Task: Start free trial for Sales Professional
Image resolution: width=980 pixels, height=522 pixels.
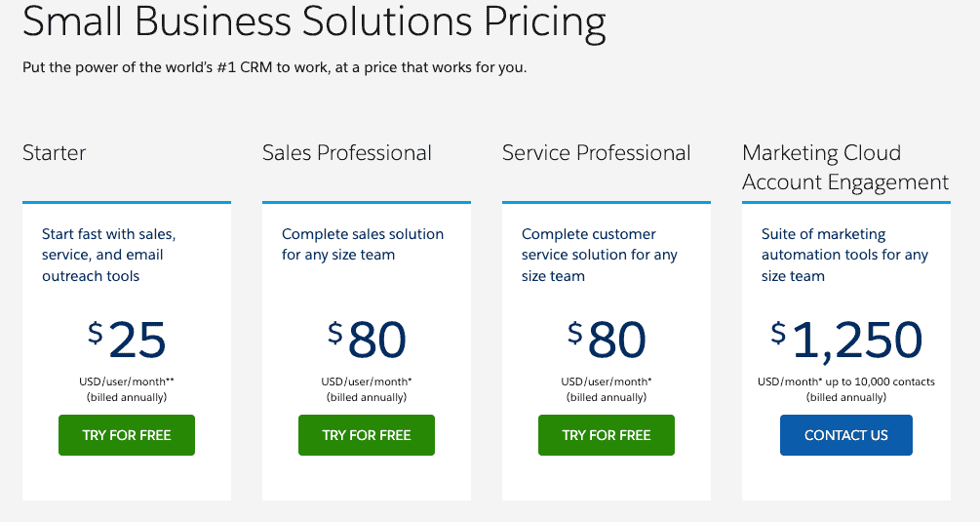Action: [x=367, y=435]
